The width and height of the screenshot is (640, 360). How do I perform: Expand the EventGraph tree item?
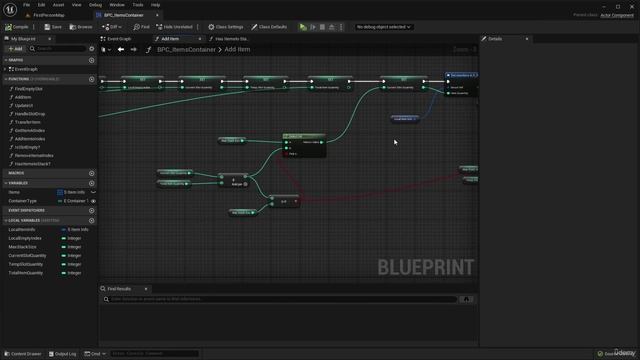(6, 69)
